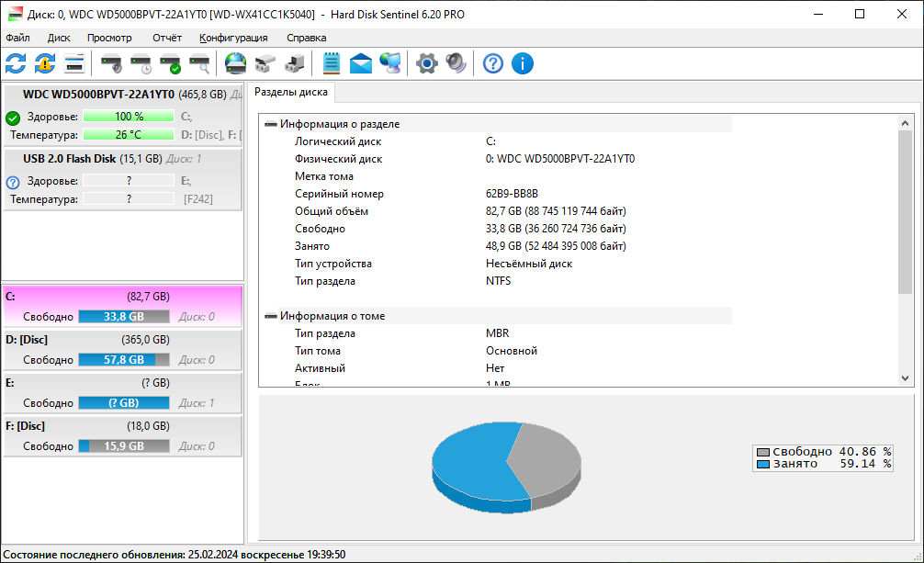Image resolution: width=924 pixels, height=563 pixels.
Task: Click the monitor with globe icon
Action: [390, 63]
